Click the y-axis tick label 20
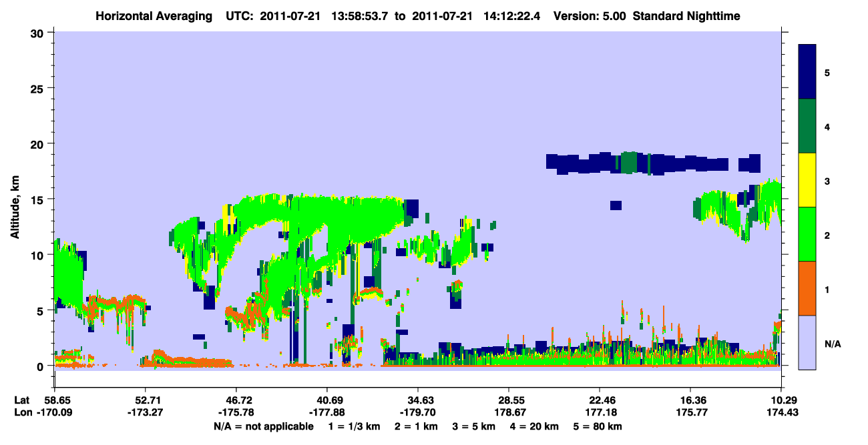 pyautogui.click(x=37, y=143)
